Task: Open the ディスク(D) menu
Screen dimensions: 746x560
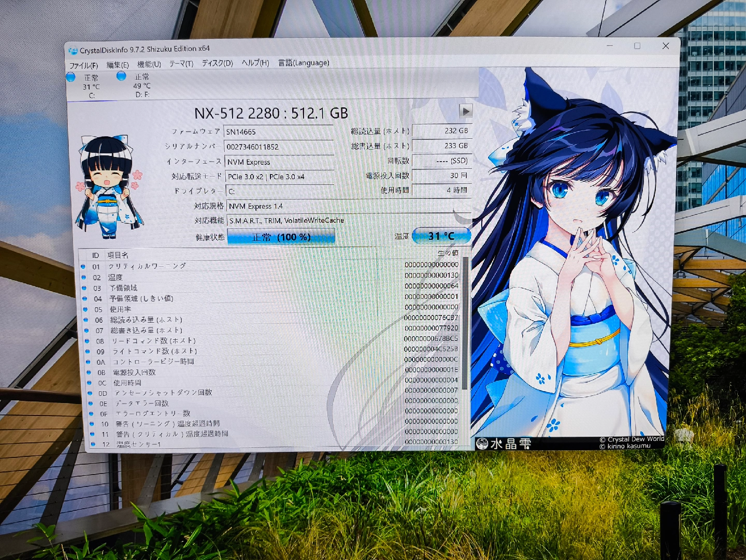Action: (x=217, y=63)
